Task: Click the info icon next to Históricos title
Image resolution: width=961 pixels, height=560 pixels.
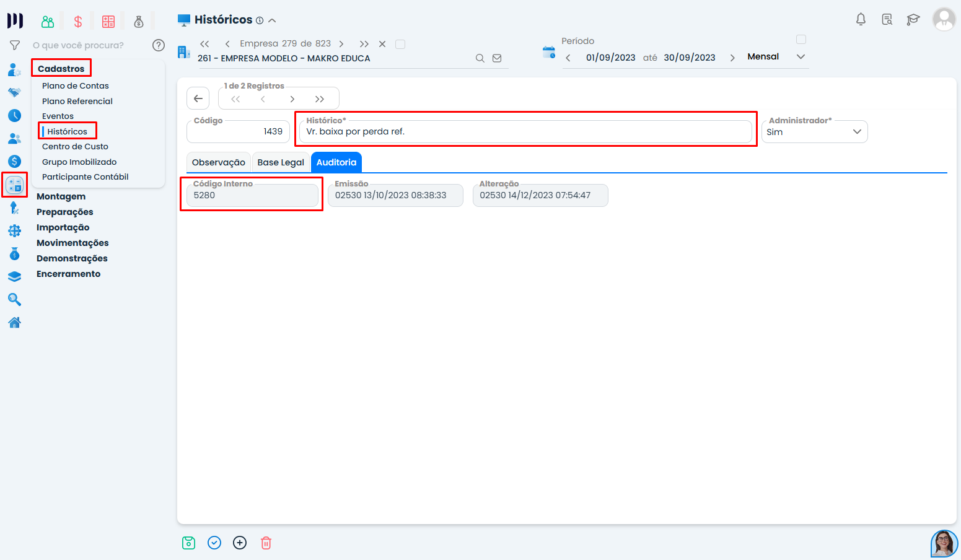Action: [x=260, y=20]
